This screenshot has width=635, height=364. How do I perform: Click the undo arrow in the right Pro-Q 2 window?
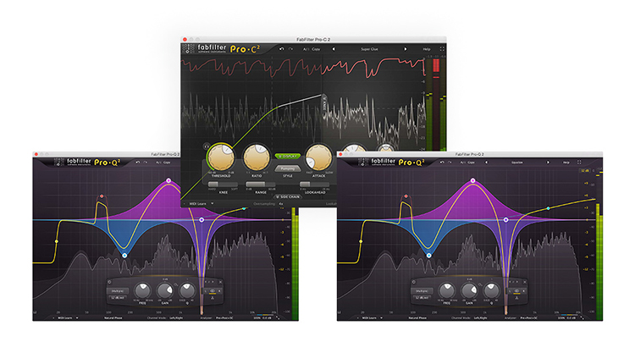[x=442, y=163]
